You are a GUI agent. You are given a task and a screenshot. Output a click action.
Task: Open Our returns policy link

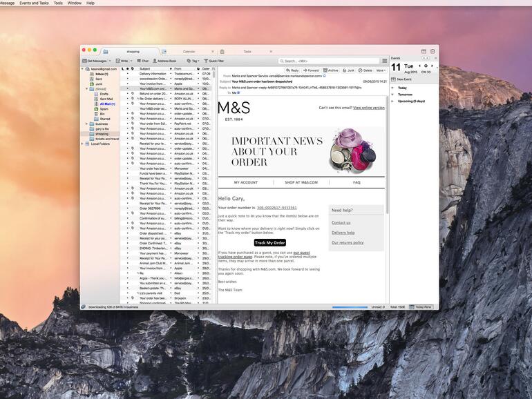pos(348,243)
